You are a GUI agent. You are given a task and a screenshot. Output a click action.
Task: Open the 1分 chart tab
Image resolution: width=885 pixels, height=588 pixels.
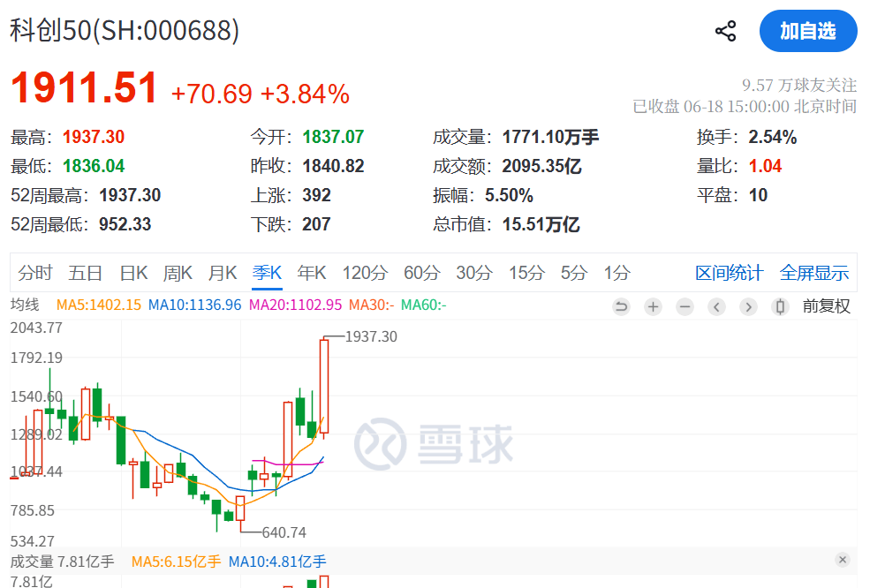click(616, 273)
